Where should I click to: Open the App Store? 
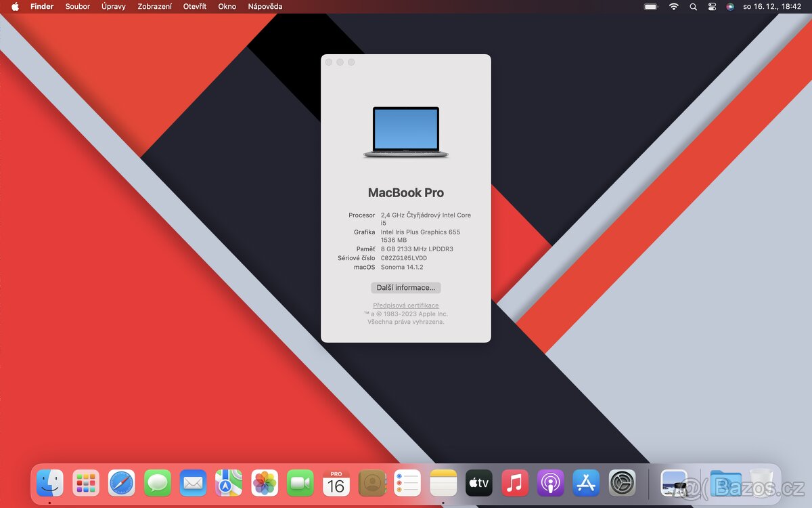pos(585,483)
